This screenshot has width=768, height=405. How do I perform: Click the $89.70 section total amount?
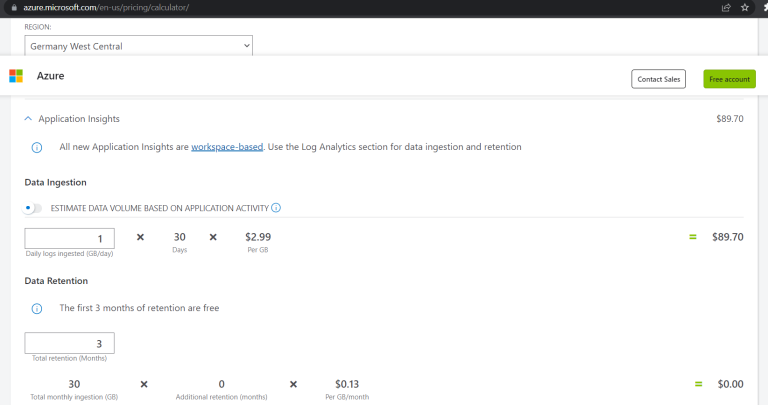tap(729, 119)
